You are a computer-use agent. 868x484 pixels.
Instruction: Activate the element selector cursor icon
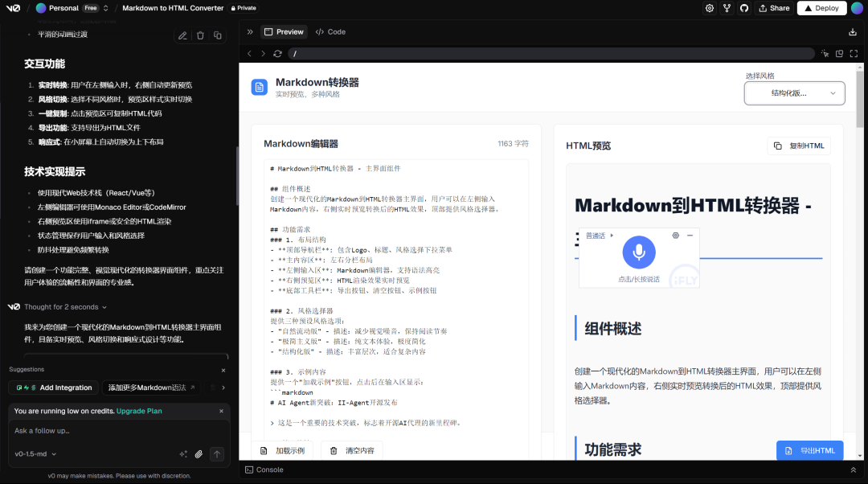[x=825, y=54]
